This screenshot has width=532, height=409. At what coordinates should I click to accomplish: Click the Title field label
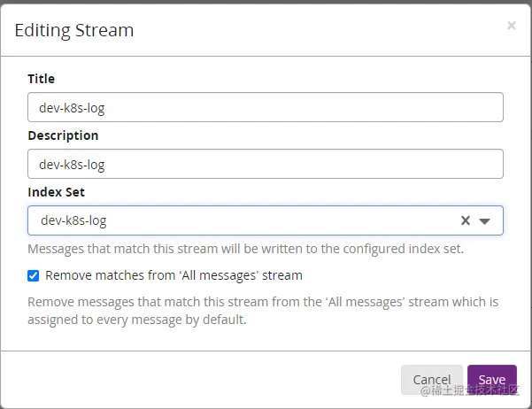(x=41, y=79)
